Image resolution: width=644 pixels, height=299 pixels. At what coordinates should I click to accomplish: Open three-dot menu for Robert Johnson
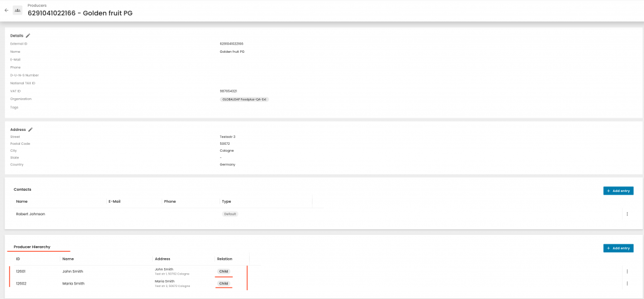tap(626, 214)
